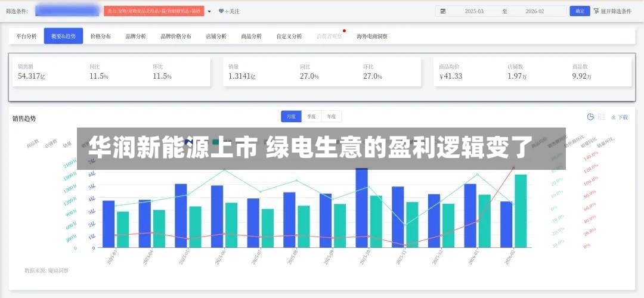
Task: Select 季度 quarterly granularity
Action: tap(311, 117)
